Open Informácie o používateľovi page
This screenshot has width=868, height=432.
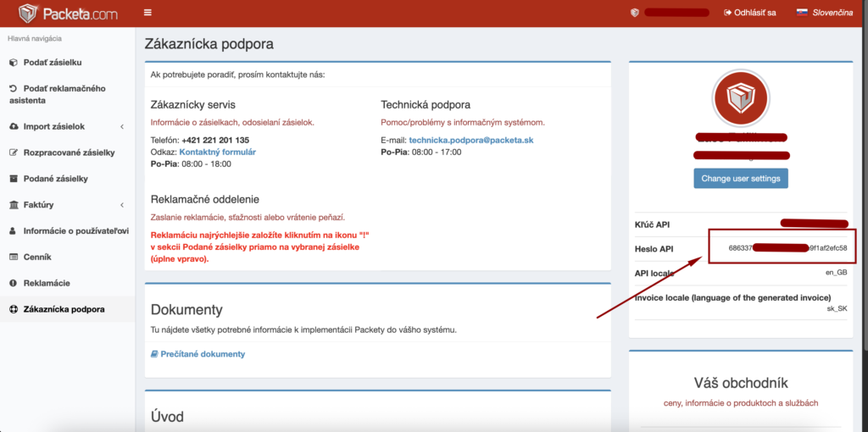[75, 230]
